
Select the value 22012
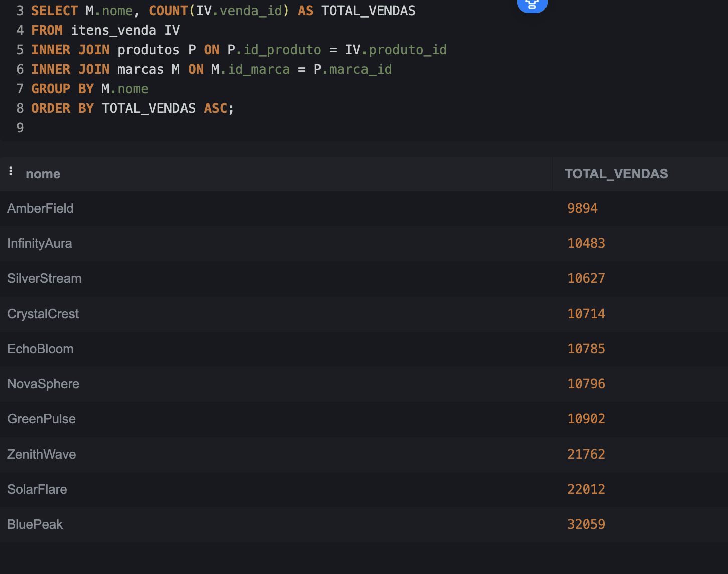(x=586, y=489)
